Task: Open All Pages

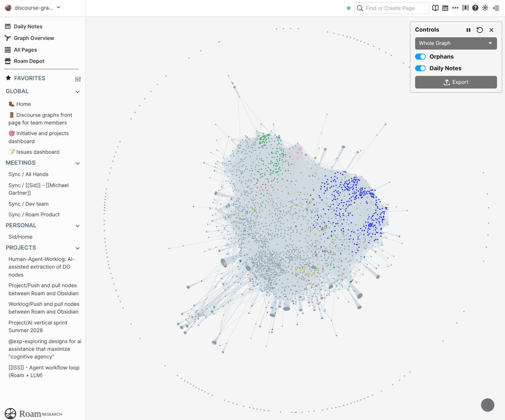Action: [x=25, y=50]
